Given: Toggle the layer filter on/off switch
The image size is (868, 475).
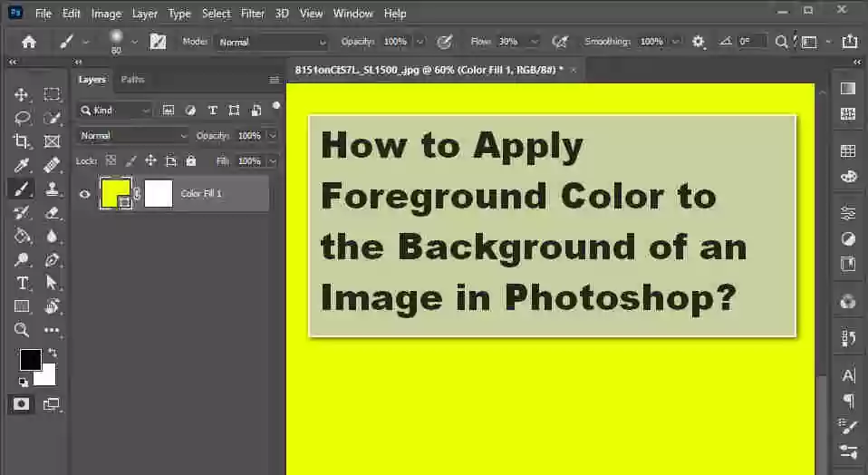Looking at the screenshot, I should click(276, 106).
